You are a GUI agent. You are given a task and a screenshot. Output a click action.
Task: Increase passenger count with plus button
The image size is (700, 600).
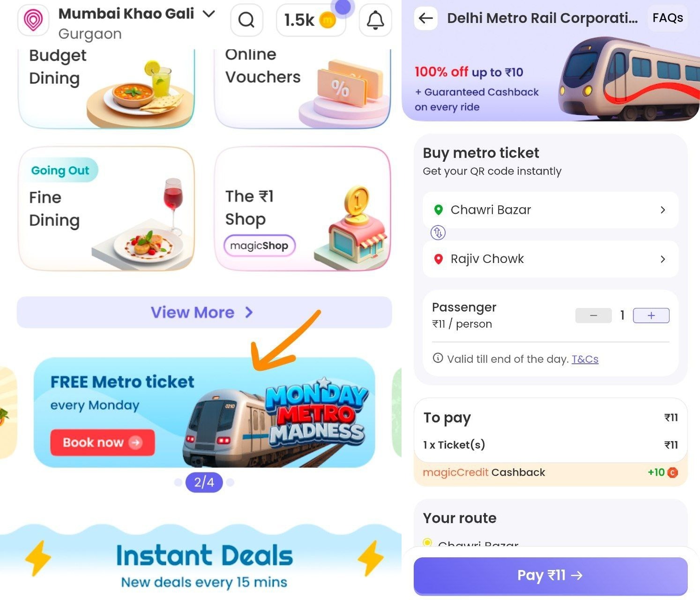[x=651, y=315]
